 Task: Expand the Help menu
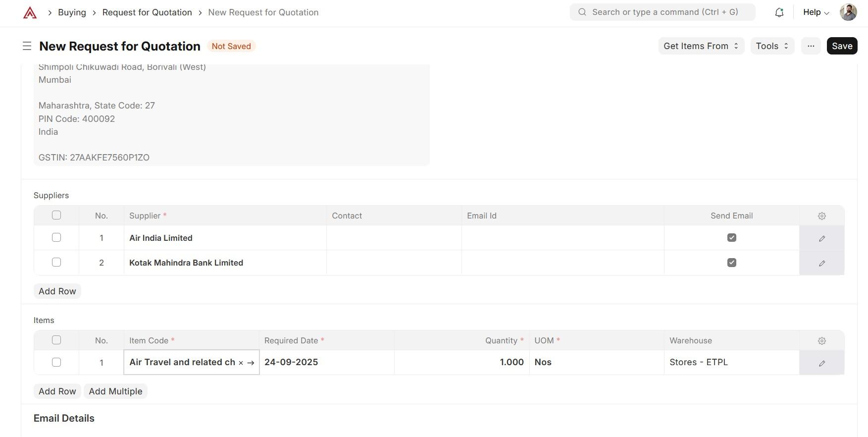click(x=816, y=12)
